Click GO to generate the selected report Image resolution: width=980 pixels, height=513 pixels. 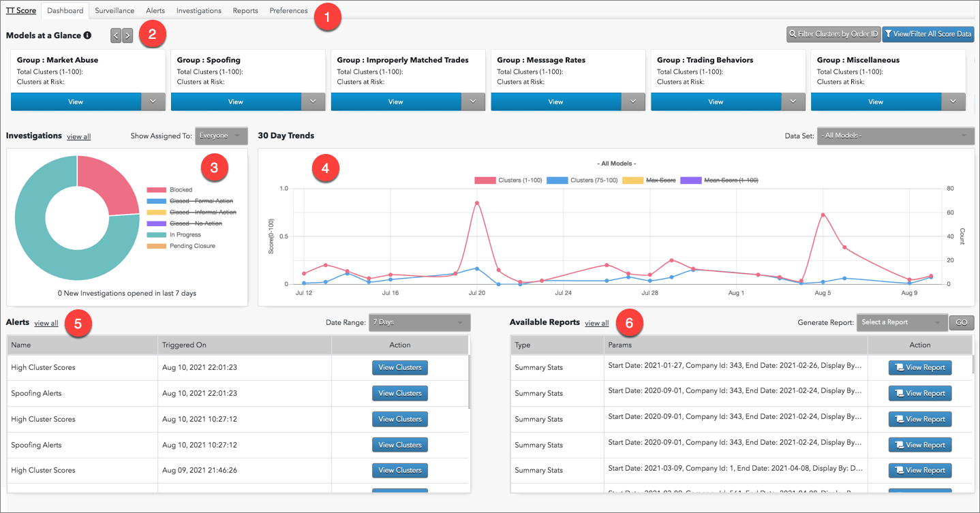click(x=961, y=322)
